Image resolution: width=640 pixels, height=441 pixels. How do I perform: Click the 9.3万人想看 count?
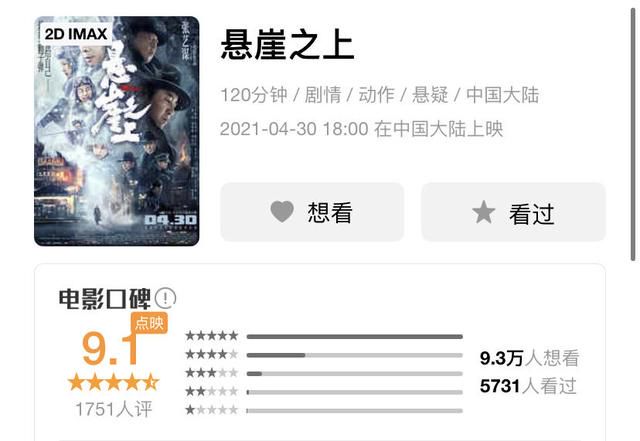click(529, 359)
